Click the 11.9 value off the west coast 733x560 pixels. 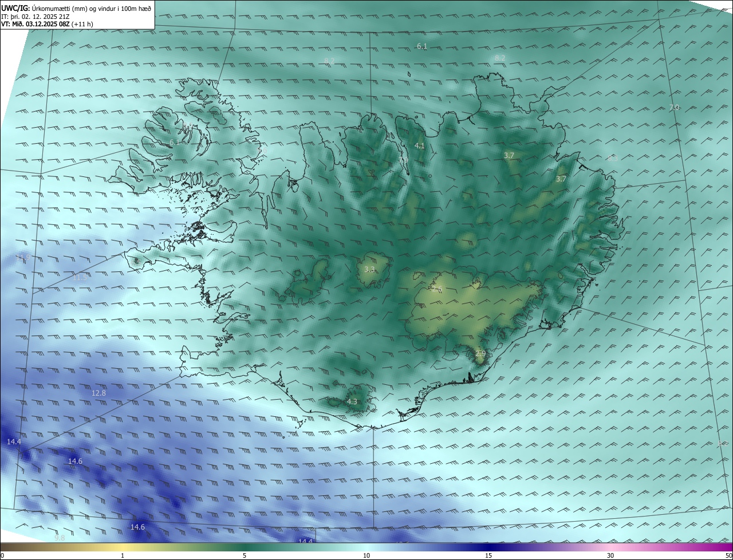coord(22,258)
